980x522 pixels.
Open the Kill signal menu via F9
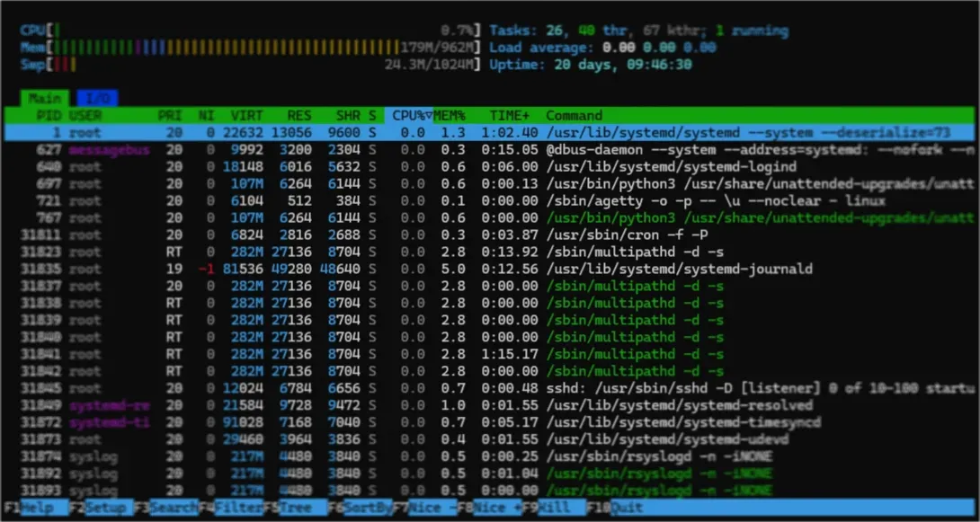[x=553, y=508]
